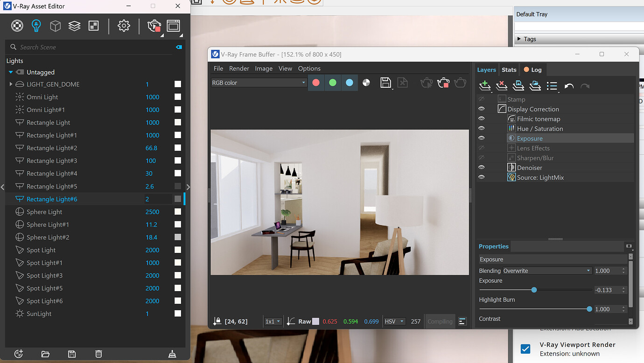Image resolution: width=644 pixels, height=363 pixels.
Task: Toggle visibility of the Denoiser layer
Action: click(481, 167)
